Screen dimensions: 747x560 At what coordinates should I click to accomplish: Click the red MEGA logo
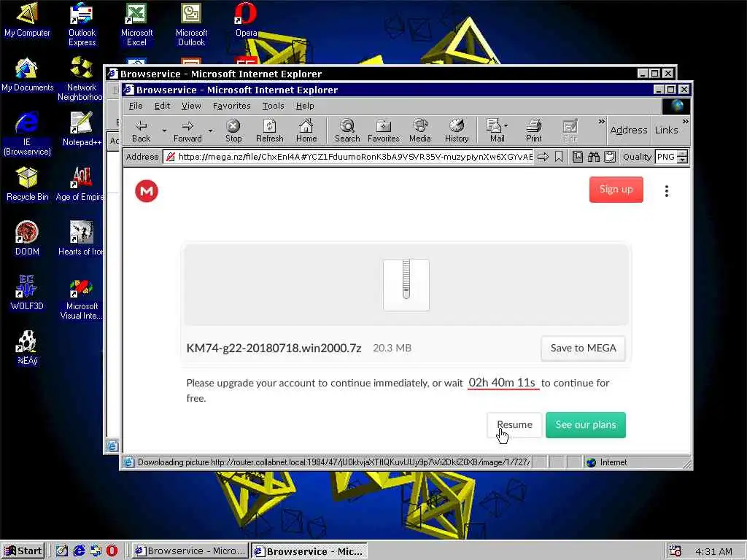tap(146, 191)
